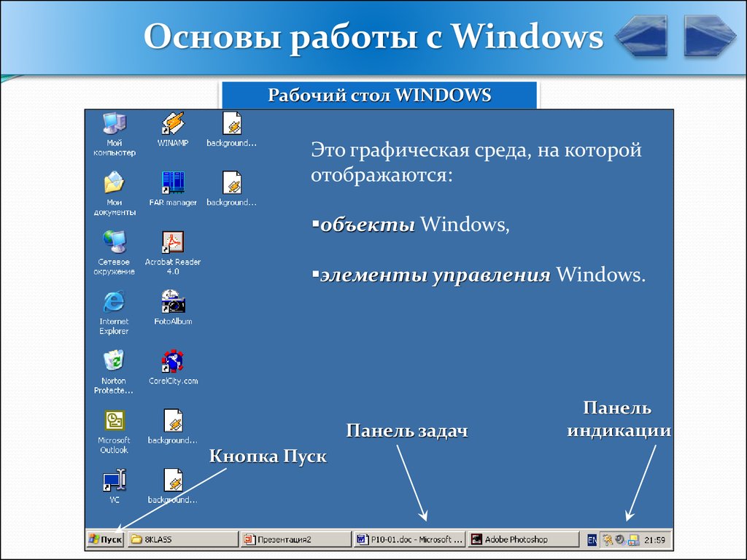Screen dimensions: 747x560
Task: Click the tray icon immediately left of clock
Action: [x=633, y=540]
